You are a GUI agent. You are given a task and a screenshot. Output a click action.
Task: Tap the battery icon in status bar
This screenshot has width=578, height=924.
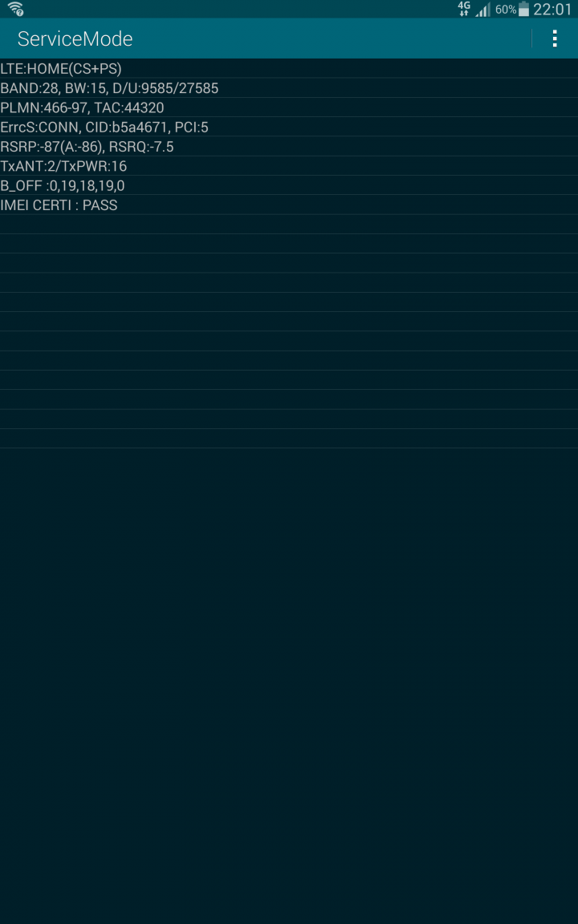(523, 10)
